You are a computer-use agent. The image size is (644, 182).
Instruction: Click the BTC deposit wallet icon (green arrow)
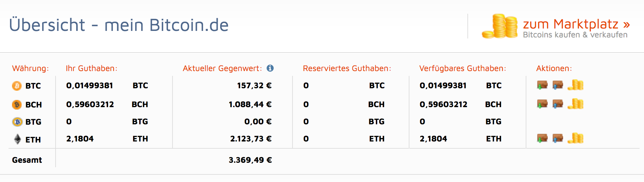click(542, 85)
